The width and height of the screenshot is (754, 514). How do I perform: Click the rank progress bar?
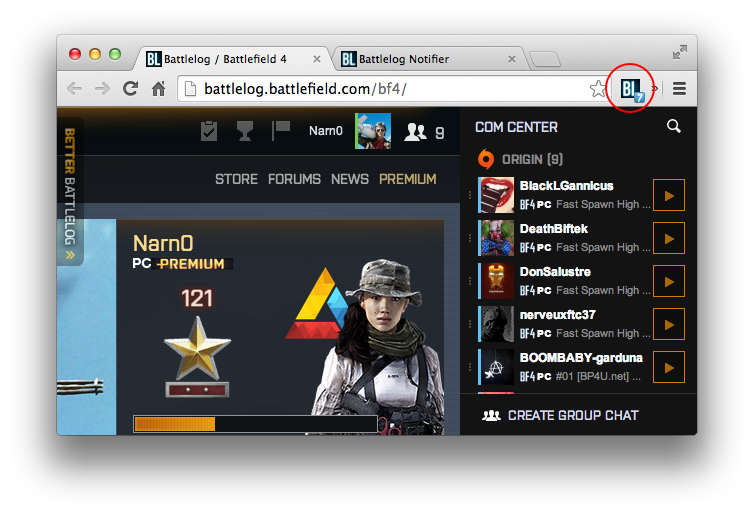255,424
